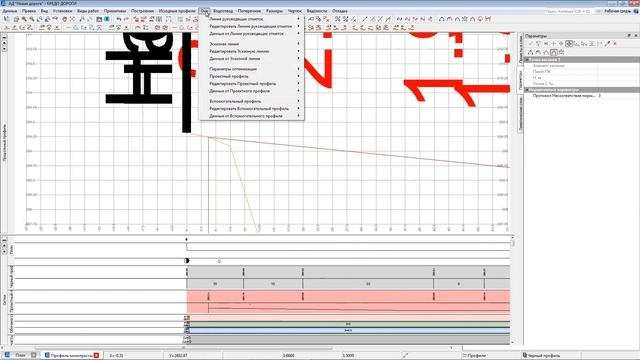This screenshot has width=640, height=360.
Task: Click the green checkmark apply icon in the Параметры toolbar
Action: coord(531,44)
